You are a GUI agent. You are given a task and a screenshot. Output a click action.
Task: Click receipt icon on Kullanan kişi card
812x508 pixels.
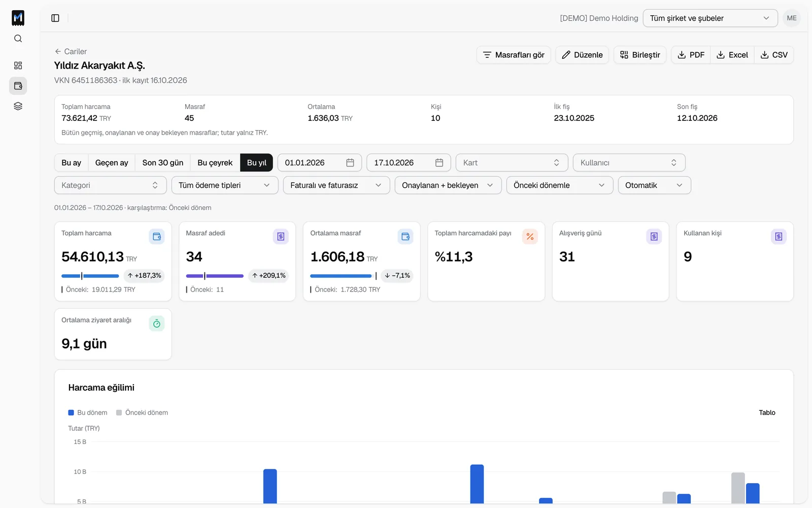tap(779, 237)
